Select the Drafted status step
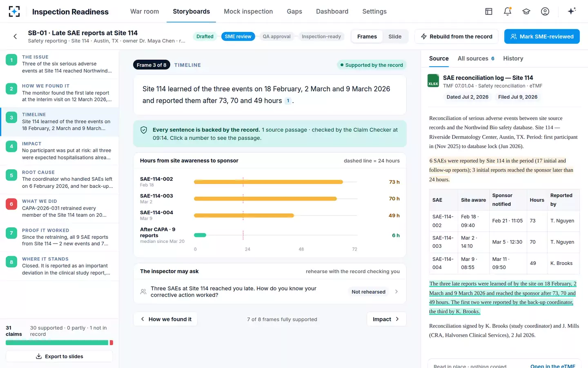This screenshot has width=588, height=368. pos(205,36)
